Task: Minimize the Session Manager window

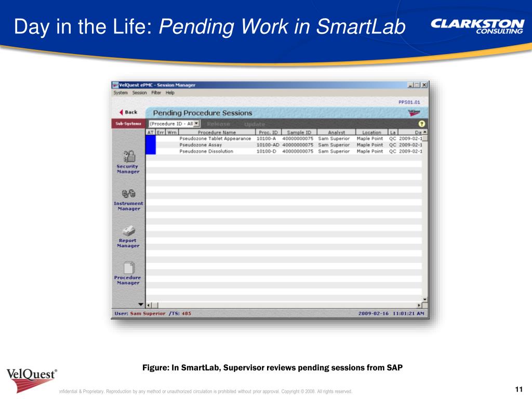Action: (410, 85)
